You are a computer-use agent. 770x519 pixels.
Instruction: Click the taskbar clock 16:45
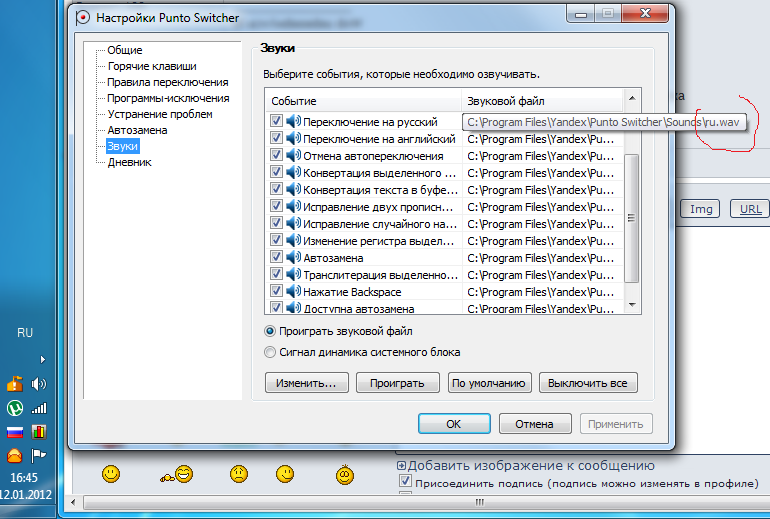24,478
